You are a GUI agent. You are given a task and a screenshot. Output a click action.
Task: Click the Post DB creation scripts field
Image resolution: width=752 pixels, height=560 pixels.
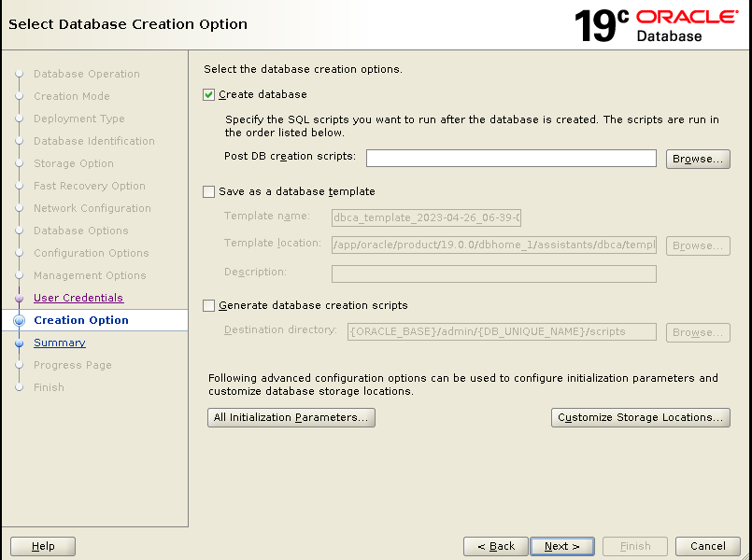[x=511, y=159]
